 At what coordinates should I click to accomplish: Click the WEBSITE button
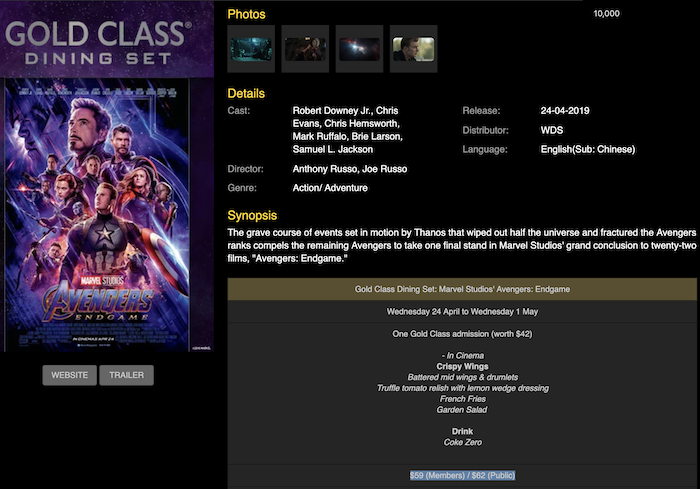click(70, 375)
